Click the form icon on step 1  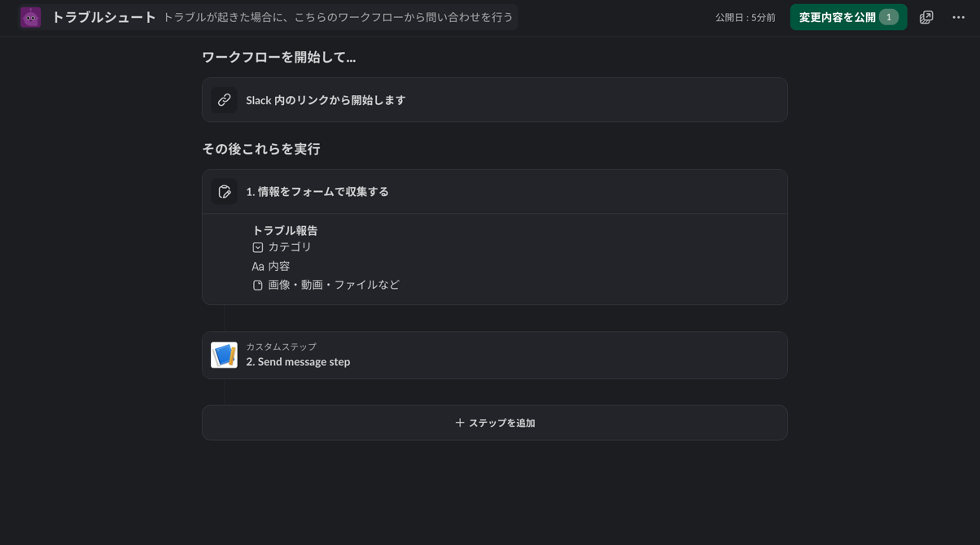(225, 192)
